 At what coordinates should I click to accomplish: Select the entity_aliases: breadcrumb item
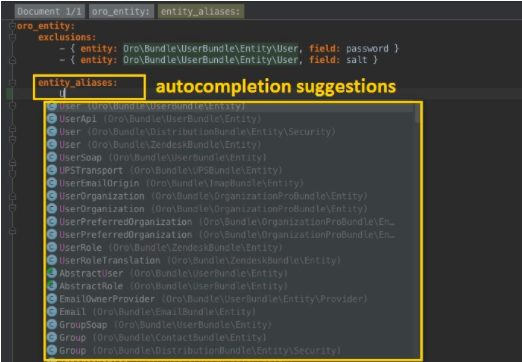(x=201, y=11)
